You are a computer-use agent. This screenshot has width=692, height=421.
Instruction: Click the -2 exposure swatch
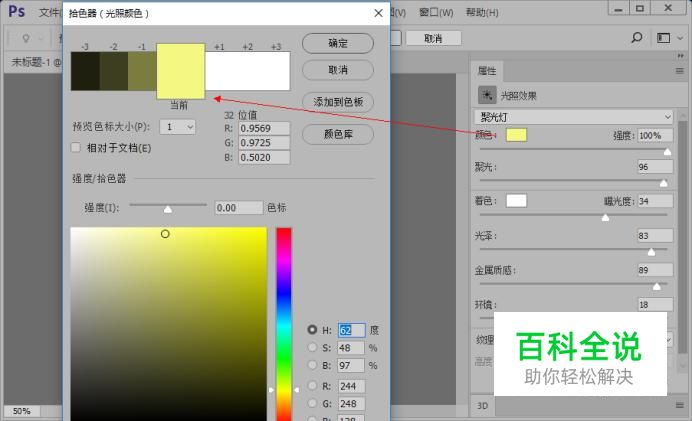(114, 71)
